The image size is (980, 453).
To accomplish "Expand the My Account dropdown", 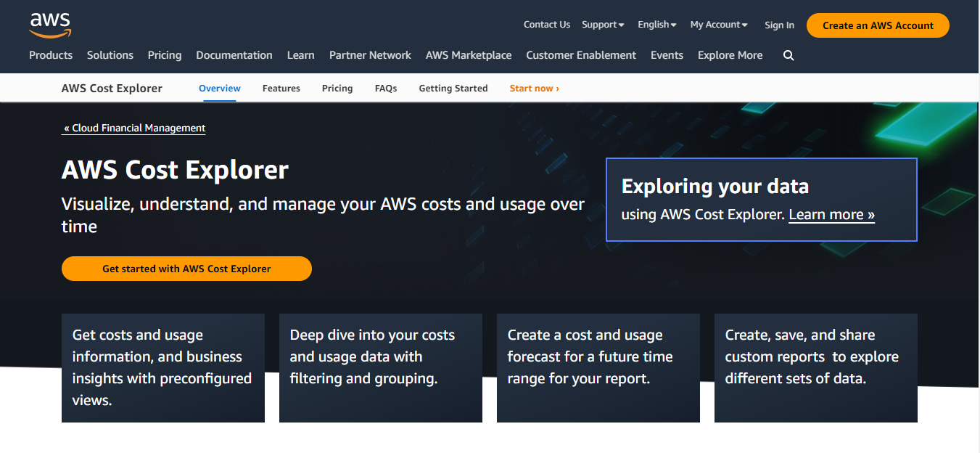I will (x=717, y=24).
